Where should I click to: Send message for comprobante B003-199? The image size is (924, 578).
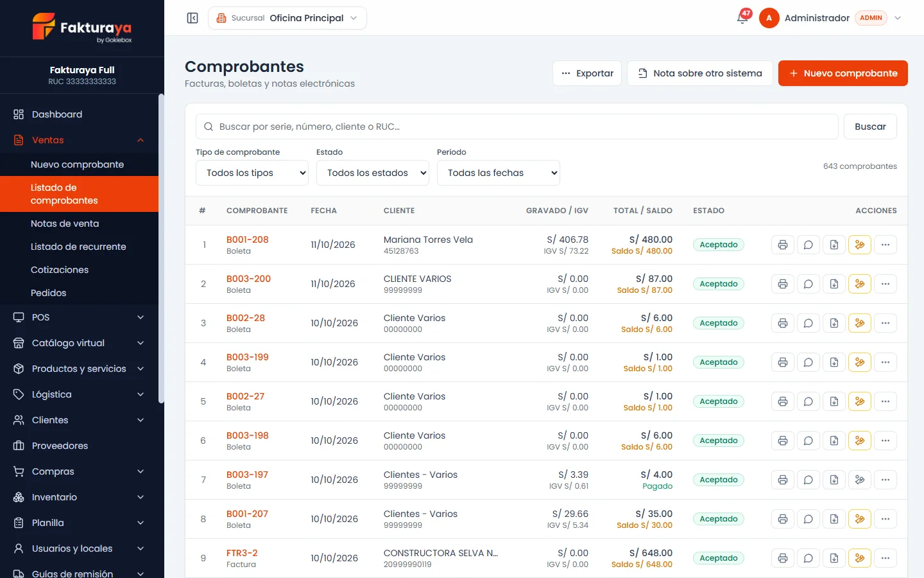click(809, 362)
